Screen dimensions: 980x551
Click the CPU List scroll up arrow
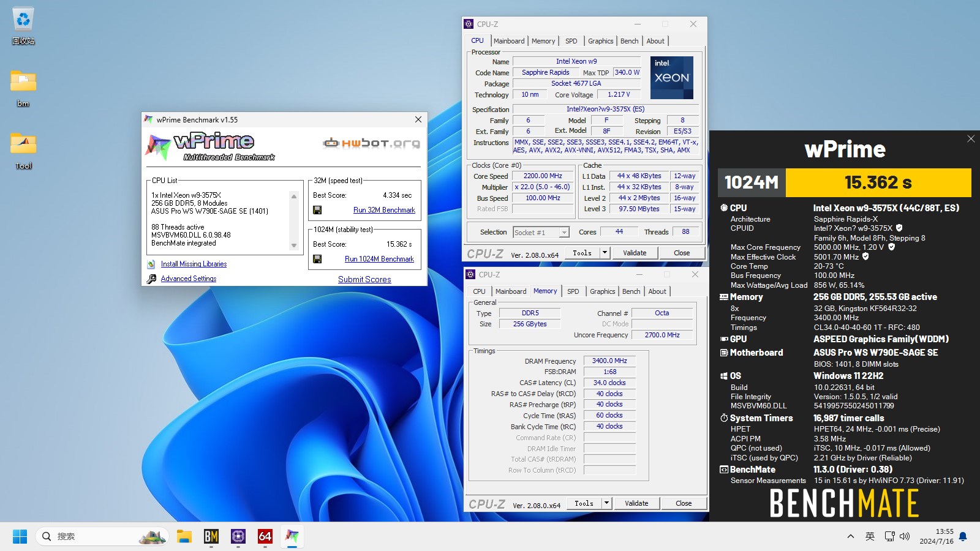click(294, 197)
